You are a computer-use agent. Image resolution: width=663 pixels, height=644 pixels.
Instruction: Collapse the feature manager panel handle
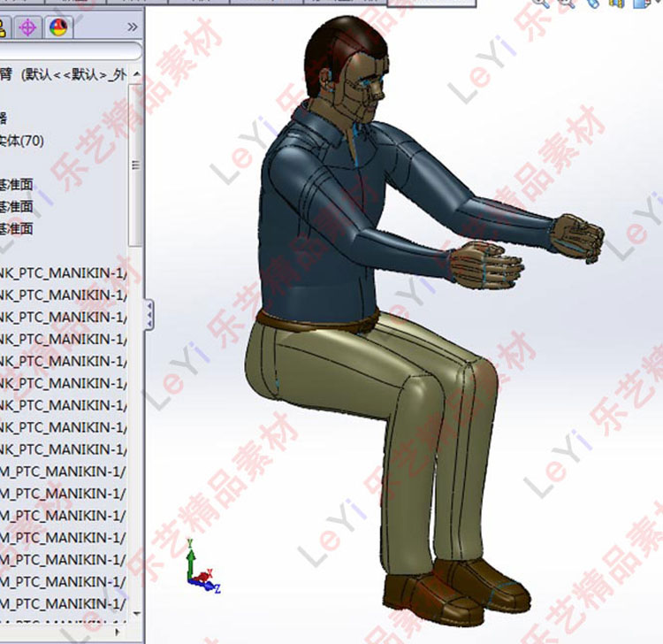149,315
